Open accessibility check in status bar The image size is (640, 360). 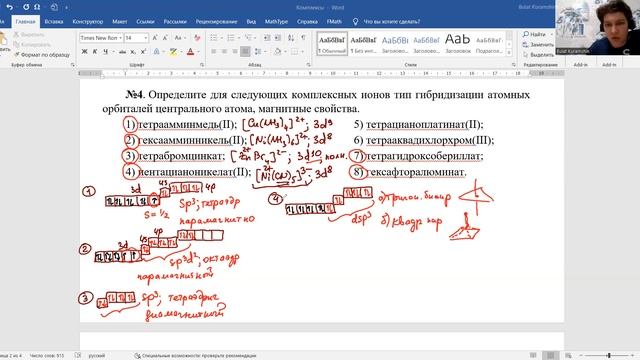(x=195, y=356)
